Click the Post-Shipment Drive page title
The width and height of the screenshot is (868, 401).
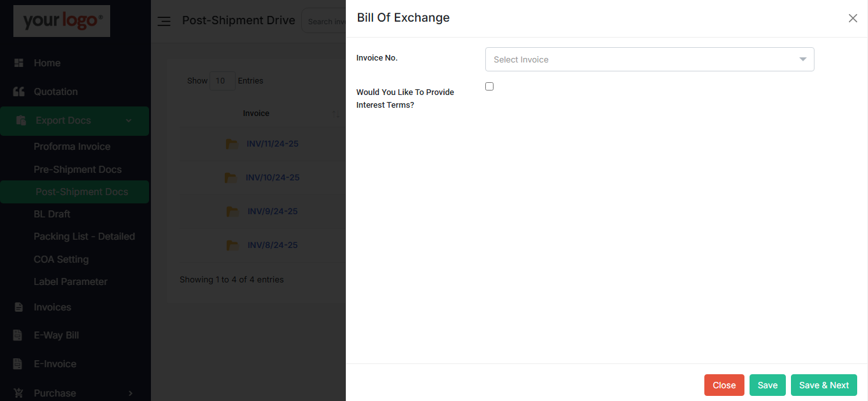point(239,20)
